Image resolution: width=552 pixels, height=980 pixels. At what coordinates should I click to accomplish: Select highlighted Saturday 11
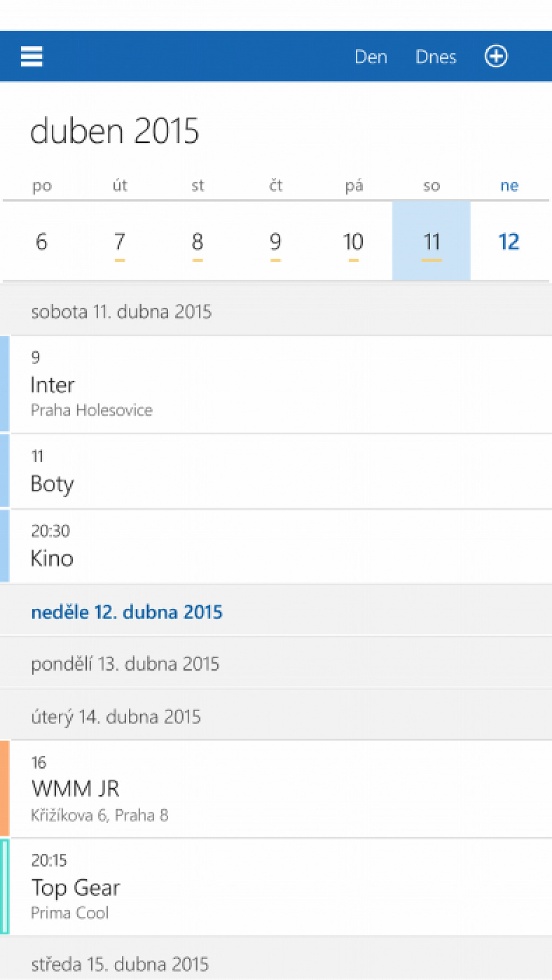[431, 241]
